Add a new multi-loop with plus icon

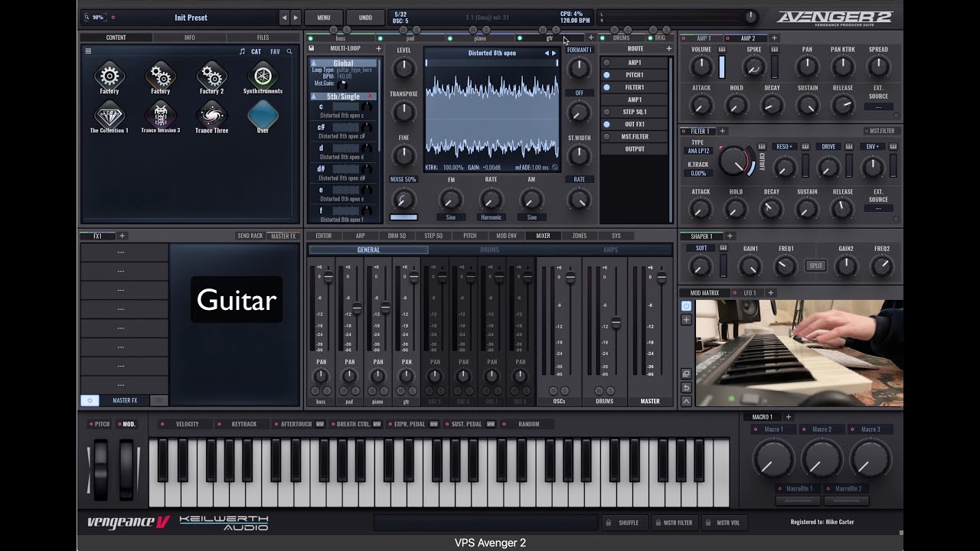378,48
